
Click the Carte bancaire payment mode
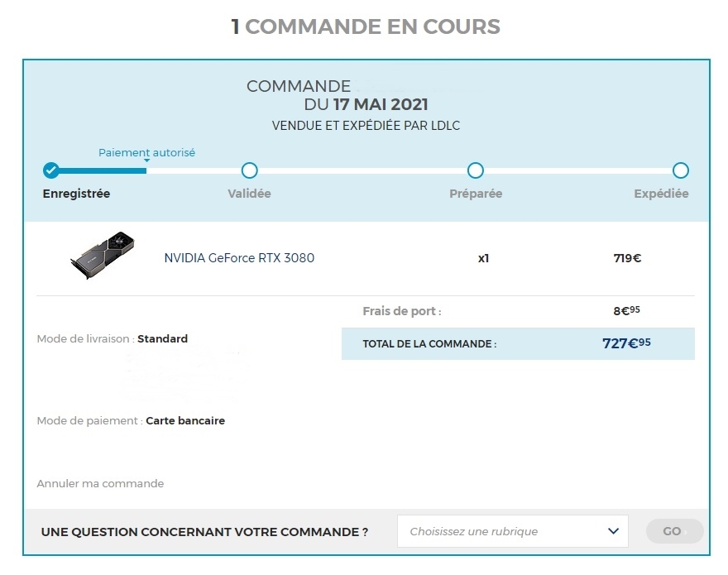[185, 421]
